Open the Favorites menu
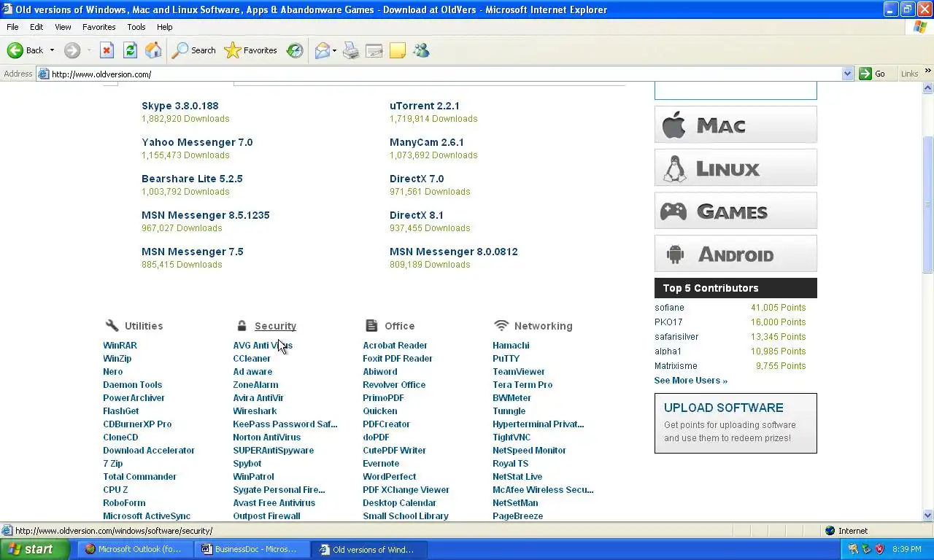 coord(99,27)
